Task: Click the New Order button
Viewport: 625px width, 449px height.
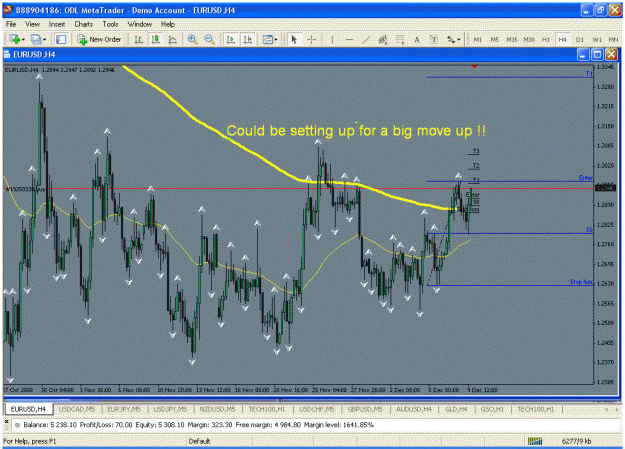Action: [99, 39]
